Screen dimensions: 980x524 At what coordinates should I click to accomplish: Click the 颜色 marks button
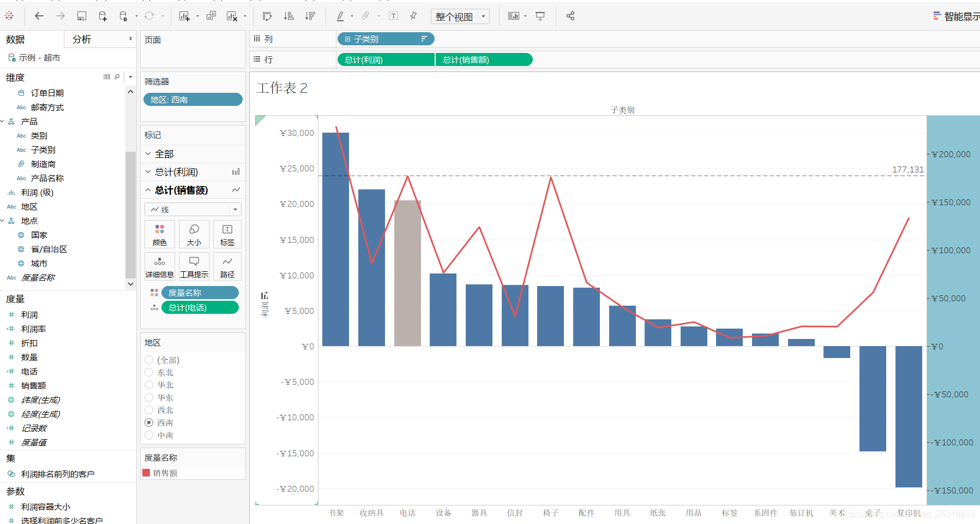tap(160, 234)
